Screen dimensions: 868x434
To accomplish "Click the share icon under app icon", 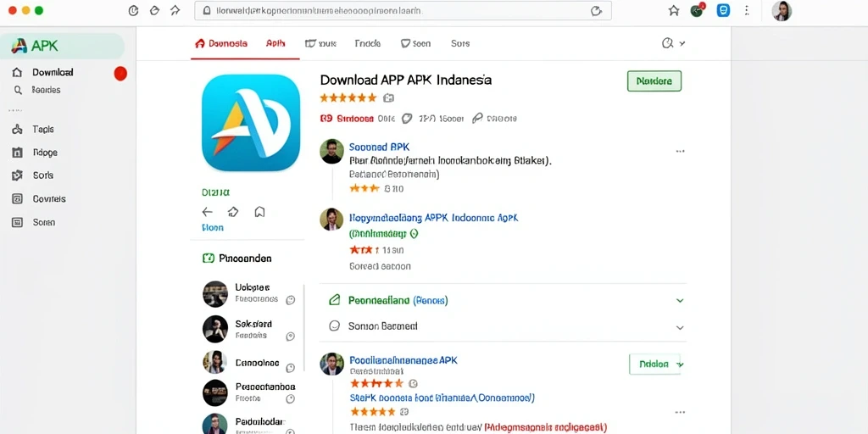I will click(x=233, y=211).
